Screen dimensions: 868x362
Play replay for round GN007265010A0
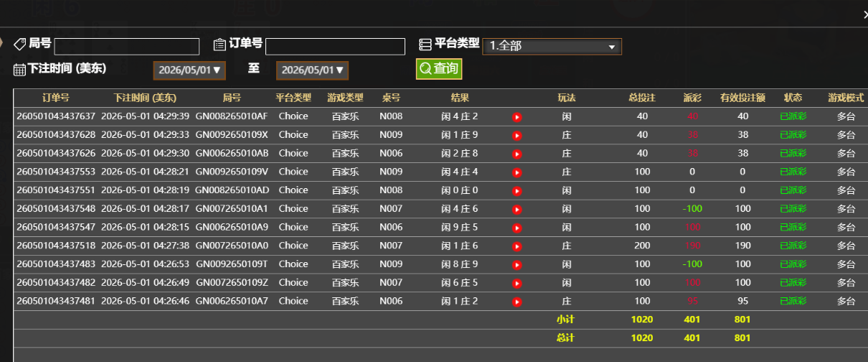tap(516, 246)
